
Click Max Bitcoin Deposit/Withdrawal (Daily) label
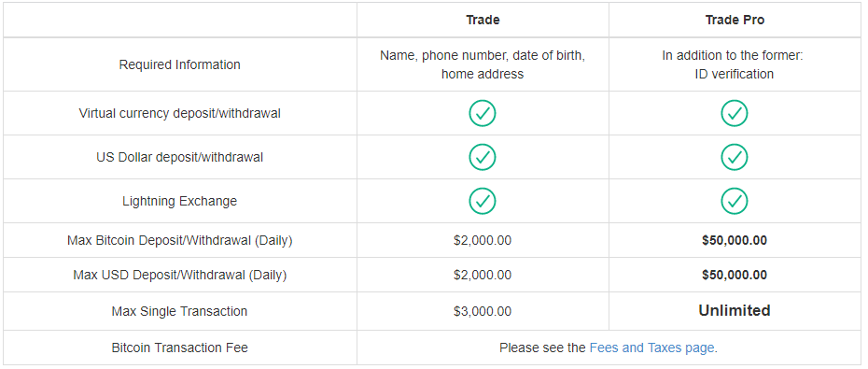pos(179,240)
